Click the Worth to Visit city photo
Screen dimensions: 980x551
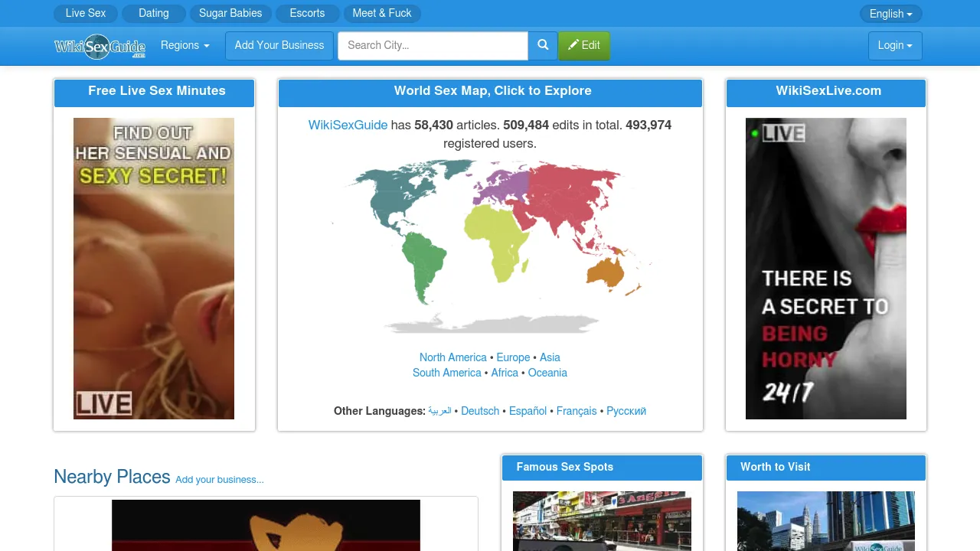tap(825, 521)
